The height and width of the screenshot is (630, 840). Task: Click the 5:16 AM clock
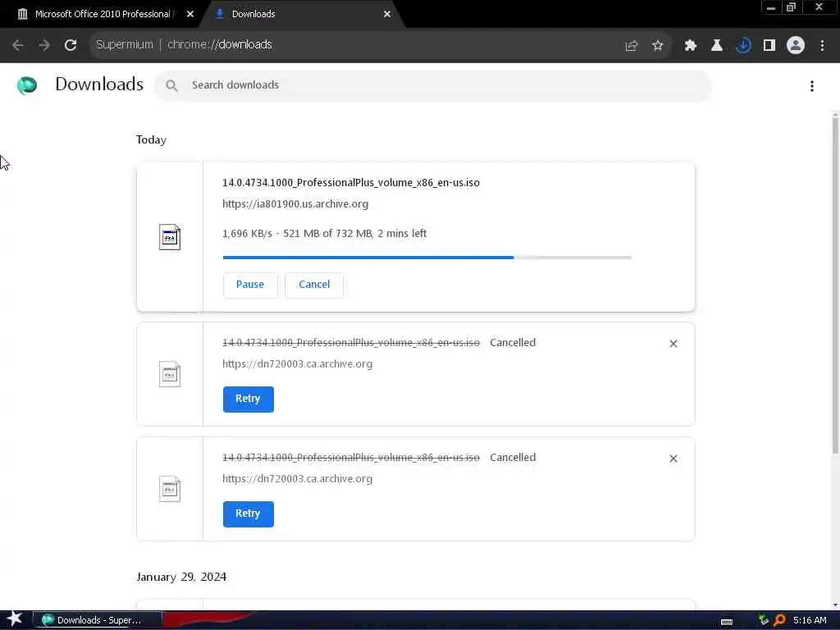pos(810,620)
